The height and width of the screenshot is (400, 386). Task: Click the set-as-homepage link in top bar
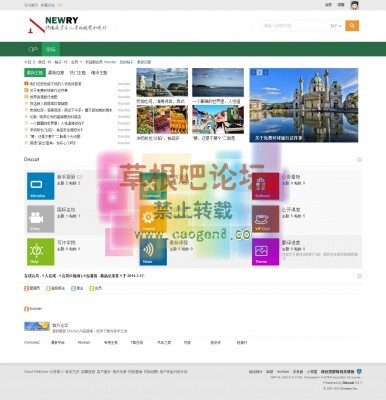coord(31,5)
